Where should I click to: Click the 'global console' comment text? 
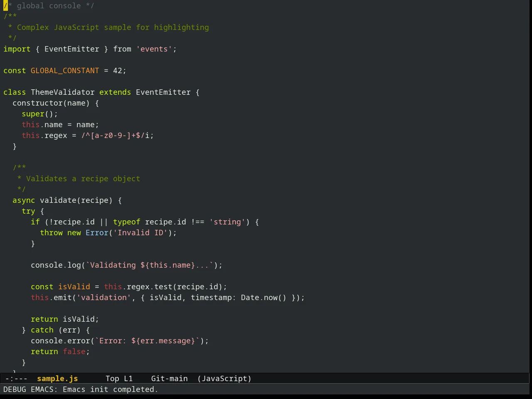[49, 6]
